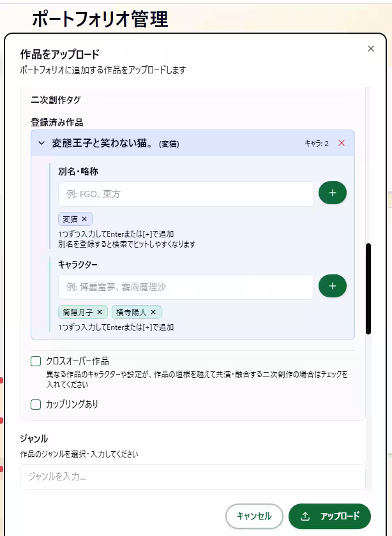Add a character using the green plus button
392x536 pixels.
pos(332,286)
